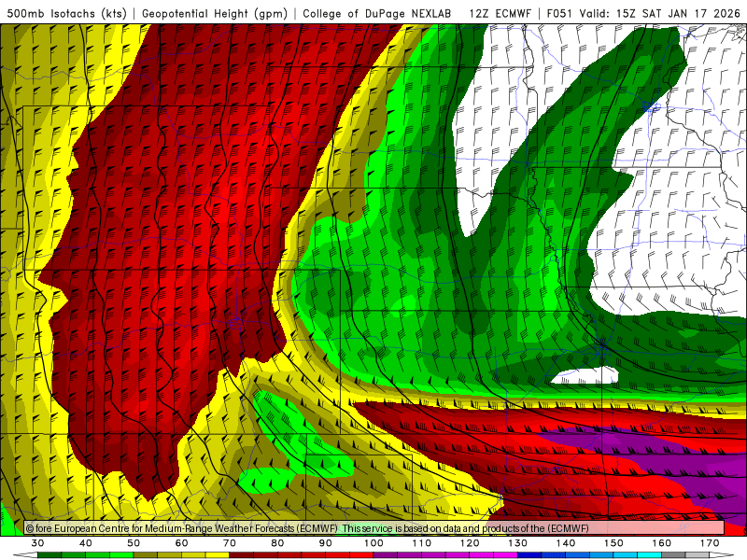
Task: Click the '80' value on the color scale
Action: point(277,543)
